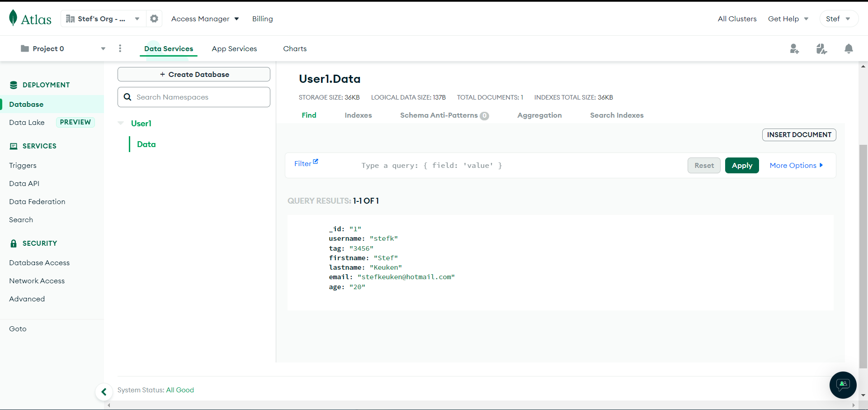The height and width of the screenshot is (410, 868).
Task: Open the Aggregation tab
Action: tap(539, 115)
